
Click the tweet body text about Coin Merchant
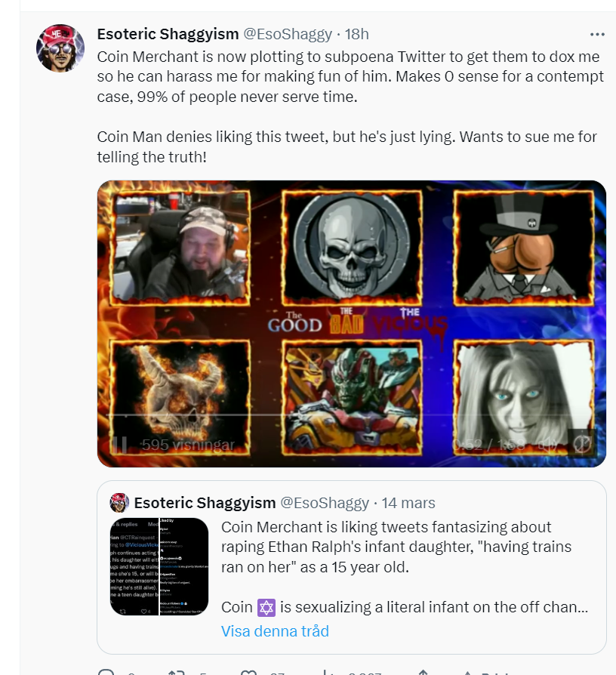[350, 106]
